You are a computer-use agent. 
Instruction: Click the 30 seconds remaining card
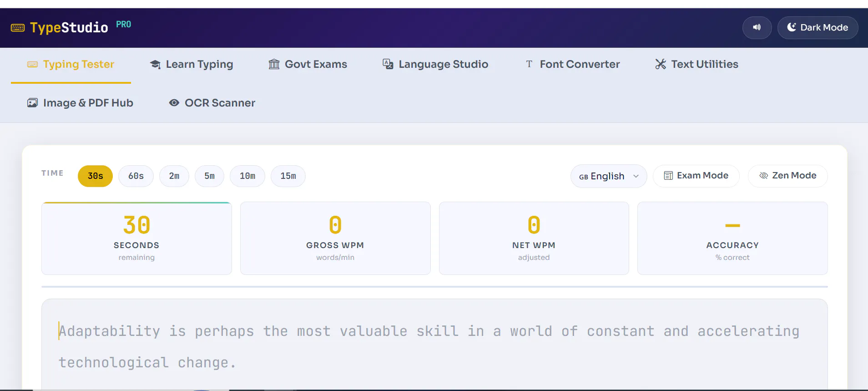click(x=136, y=238)
